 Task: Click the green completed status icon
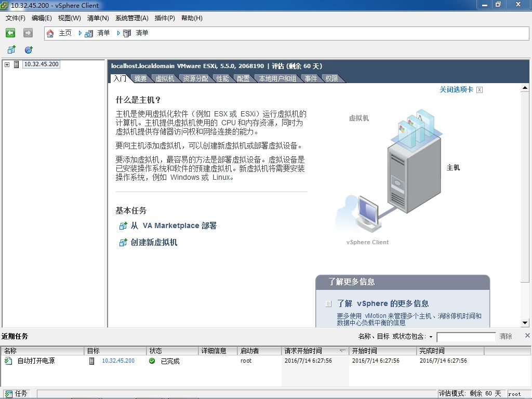152,361
